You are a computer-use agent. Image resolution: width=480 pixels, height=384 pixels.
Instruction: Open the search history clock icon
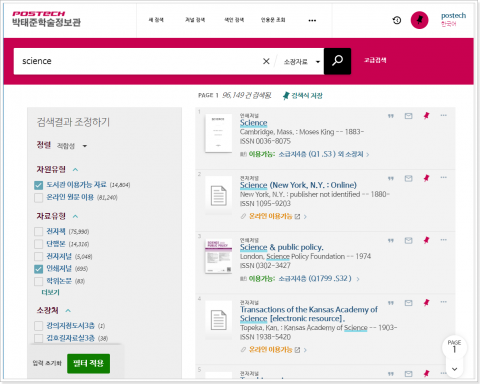[397, 20]
